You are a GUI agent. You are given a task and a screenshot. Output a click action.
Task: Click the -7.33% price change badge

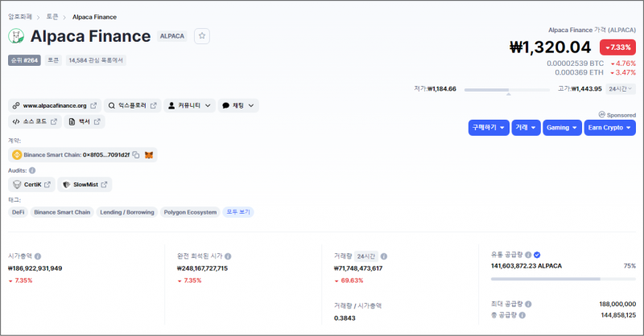point(617,47)
